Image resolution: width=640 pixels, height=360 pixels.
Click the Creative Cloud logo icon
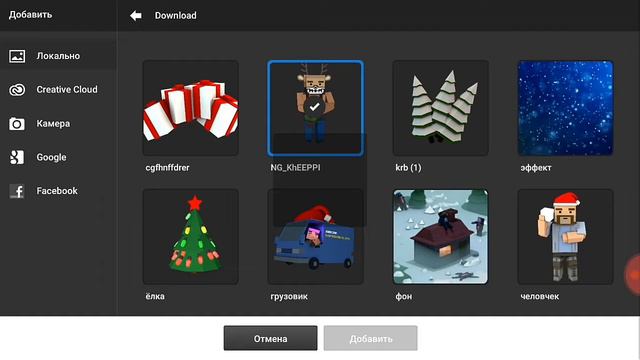tap(17, 90)
